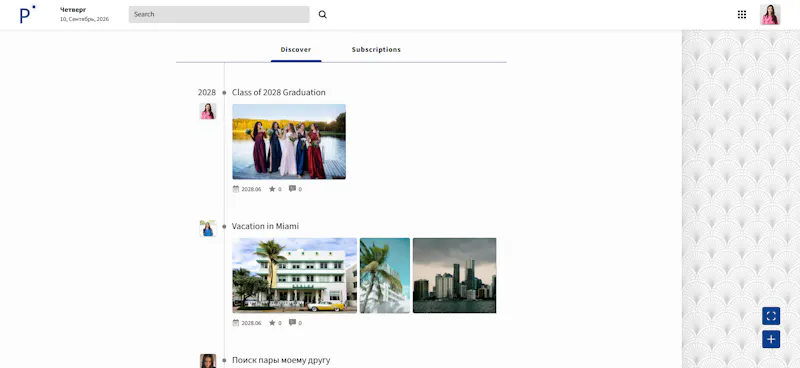Open author avatar beside Поиск пары моему другу
The height and width of the screenshot is (368, 800).
point(208,361)
